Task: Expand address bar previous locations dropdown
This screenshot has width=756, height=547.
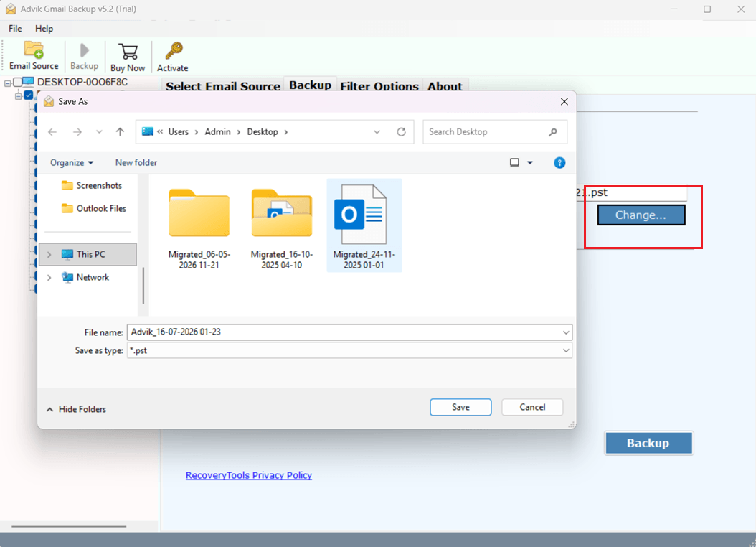Action: pyautogui.click(x=377, y=131)
